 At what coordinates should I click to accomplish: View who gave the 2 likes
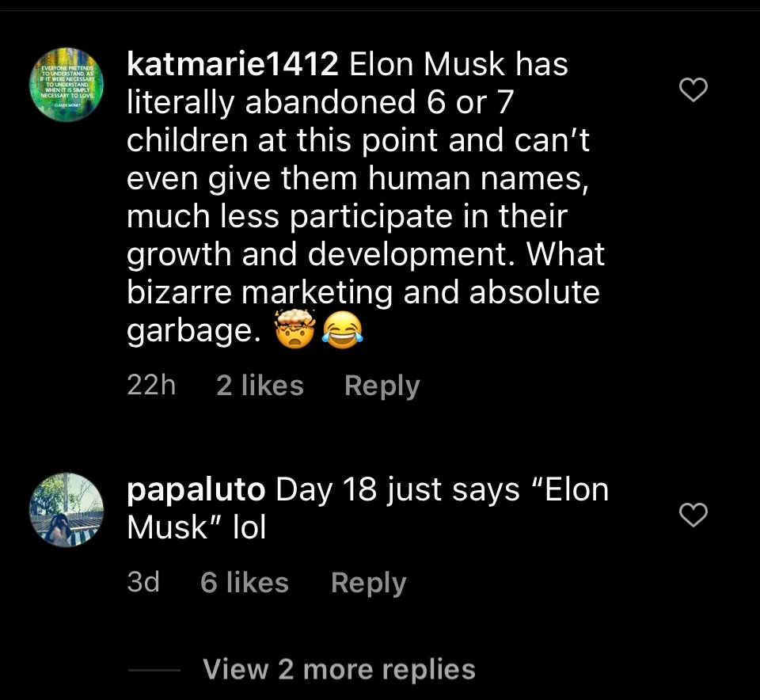pyautogui.click(x=260, y=386)
